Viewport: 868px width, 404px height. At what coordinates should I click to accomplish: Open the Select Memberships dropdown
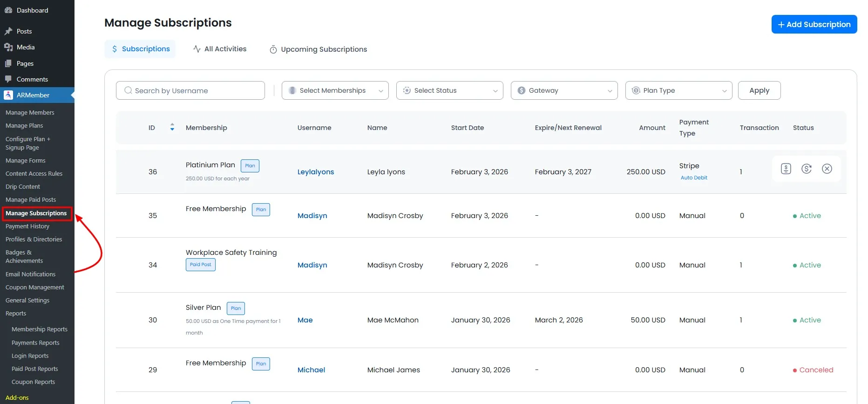coord(335,90)
